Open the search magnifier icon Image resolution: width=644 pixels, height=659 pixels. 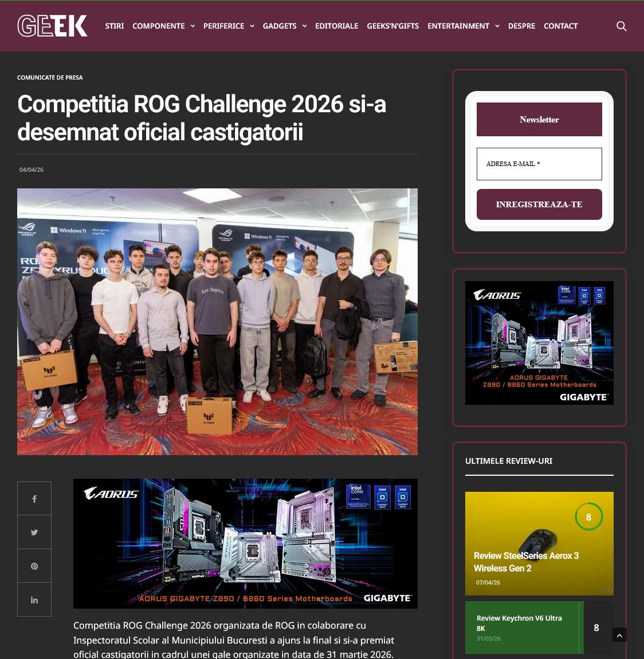click(x=621, y=26)
